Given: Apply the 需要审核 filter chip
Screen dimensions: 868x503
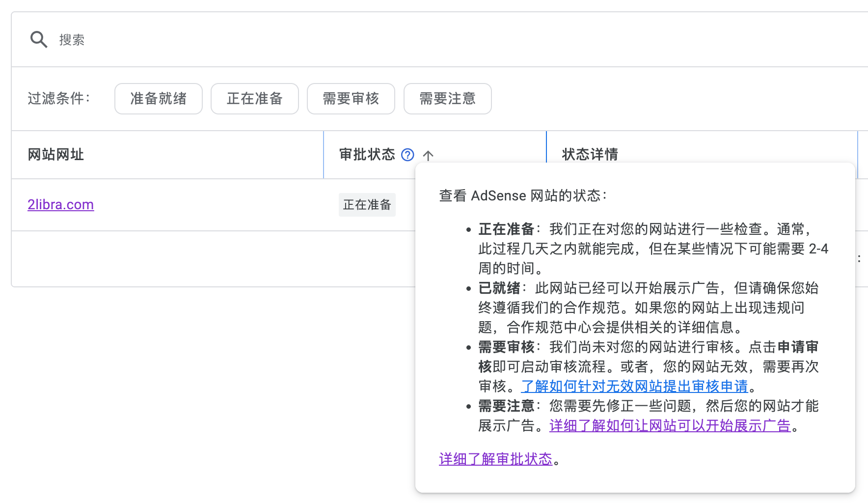Looking at the screenshot, I should pos(351,99).
